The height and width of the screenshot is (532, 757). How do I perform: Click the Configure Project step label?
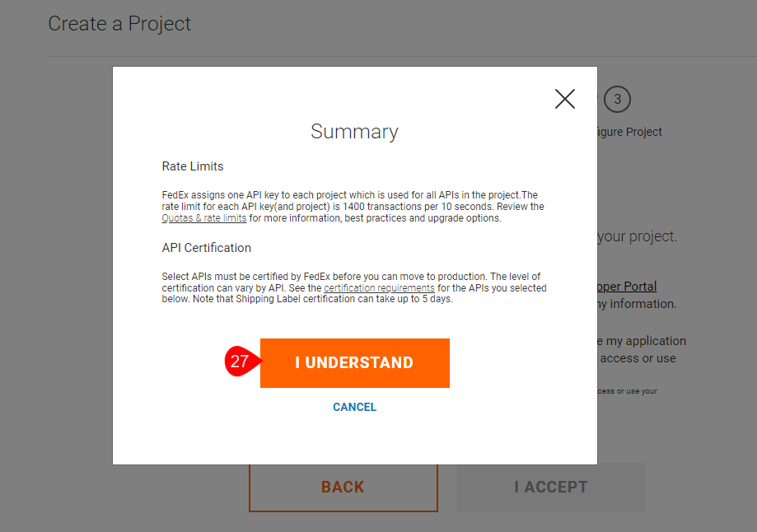629,132
